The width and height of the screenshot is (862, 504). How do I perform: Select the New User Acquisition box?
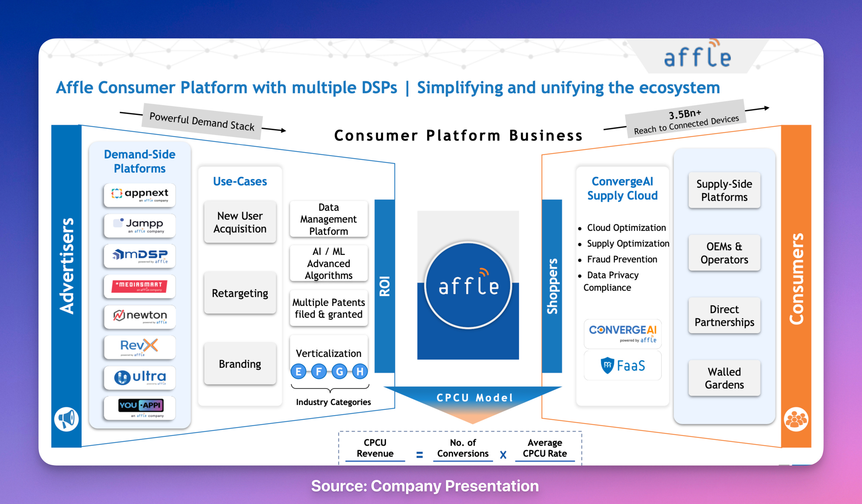pos(240,222)
